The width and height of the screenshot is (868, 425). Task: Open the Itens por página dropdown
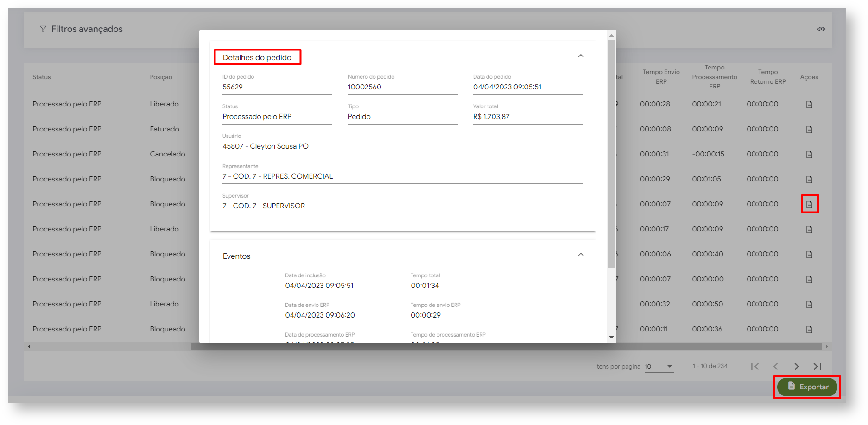coord(659,366)
